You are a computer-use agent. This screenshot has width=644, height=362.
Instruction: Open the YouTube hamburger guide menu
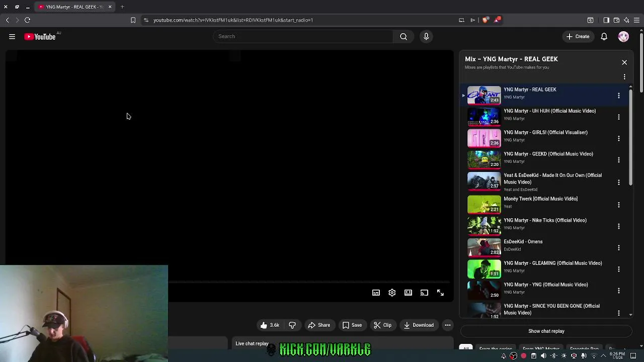coord(12,36)
